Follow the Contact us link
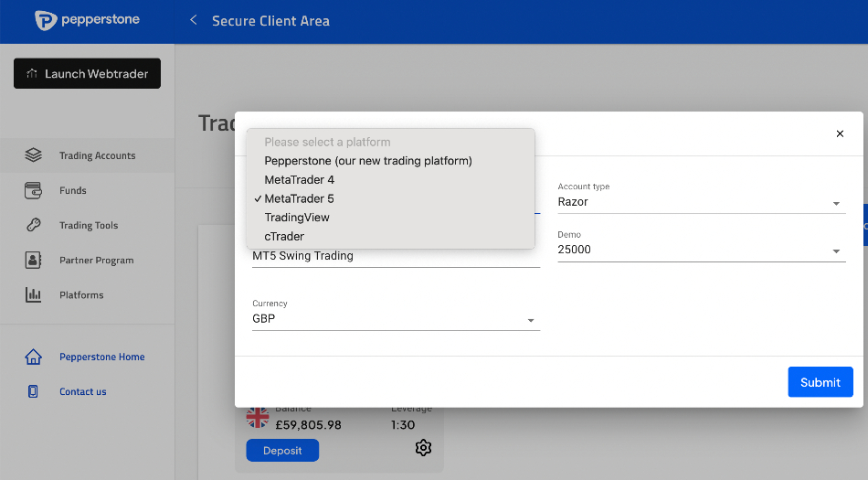The height and width of the screenshot is (480, 868). pyautogui.click(x=83, y=391)
